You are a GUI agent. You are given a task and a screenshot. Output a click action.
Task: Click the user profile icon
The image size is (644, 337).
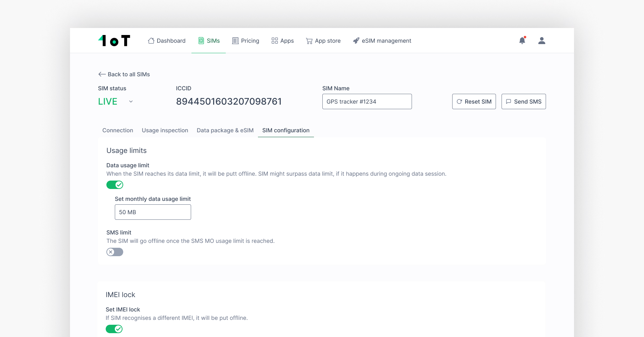tap(541, 40)
